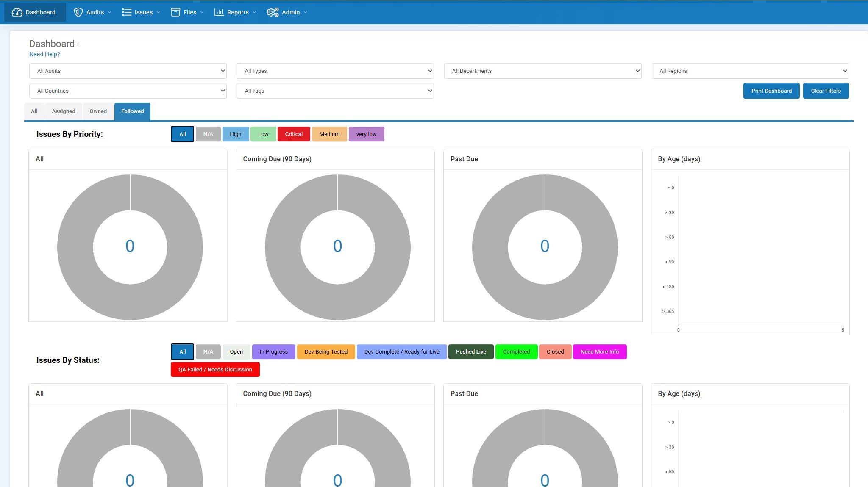Filter by Dev-Being Tested status
This screenshot has width=868, height=487.
(326, 352)
